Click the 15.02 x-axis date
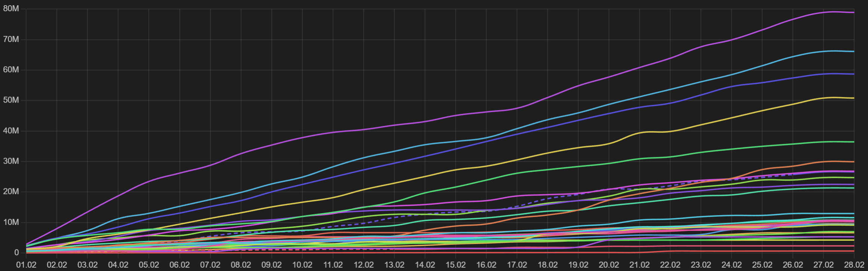This screenshot has height=271, width=868. point(456,265)
